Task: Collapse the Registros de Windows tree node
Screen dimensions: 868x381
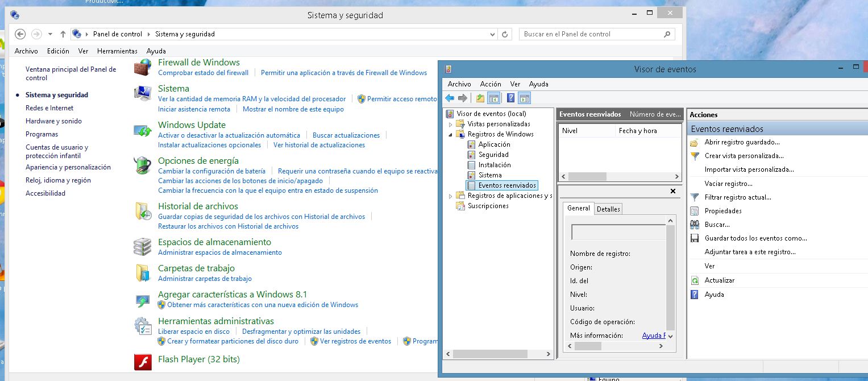Action: pos(451,135)
